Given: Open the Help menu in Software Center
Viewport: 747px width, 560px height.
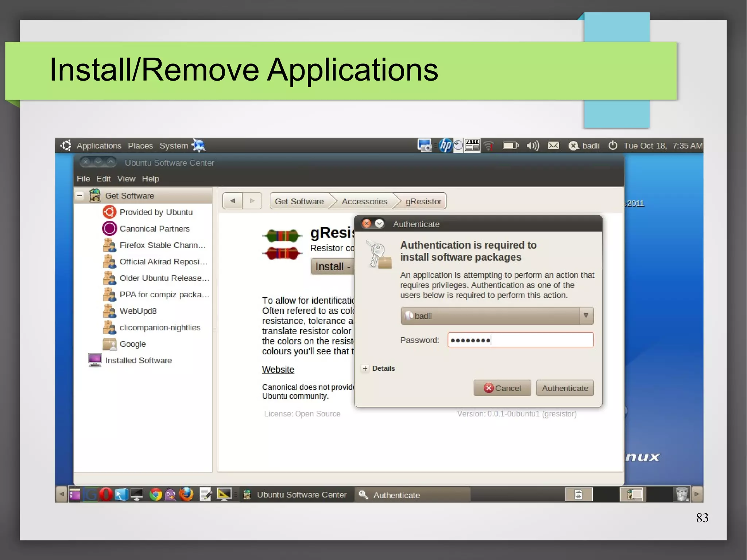Looking at the screenshot, I should tap(150, 179).
